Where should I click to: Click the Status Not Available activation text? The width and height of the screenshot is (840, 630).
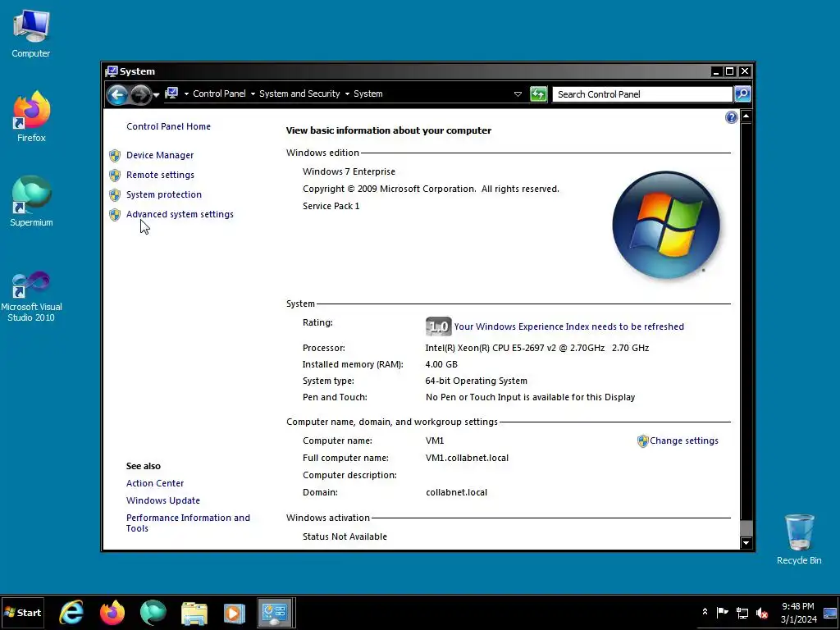tap(345, 536)
